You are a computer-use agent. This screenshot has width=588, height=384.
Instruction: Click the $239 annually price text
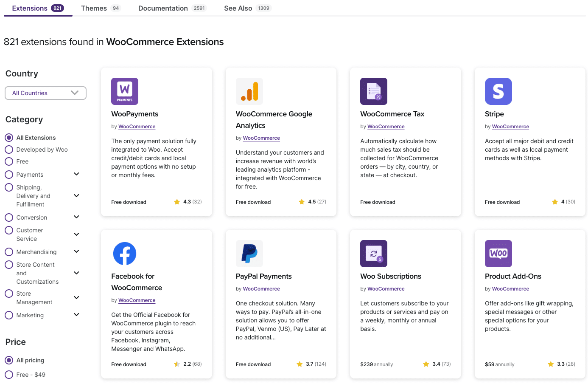[377, 364]
